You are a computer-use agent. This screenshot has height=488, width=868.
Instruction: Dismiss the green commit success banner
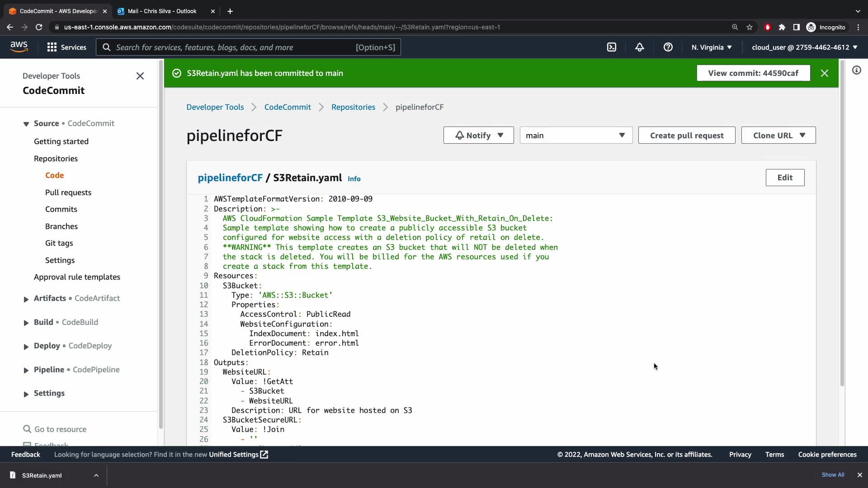[824, 73]
